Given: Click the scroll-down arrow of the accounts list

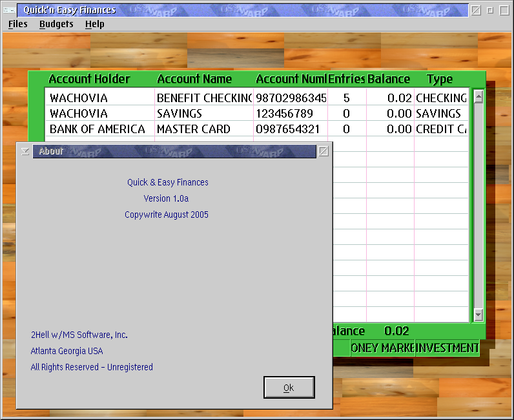Looking at the screenshot, I should pos(478,315).
